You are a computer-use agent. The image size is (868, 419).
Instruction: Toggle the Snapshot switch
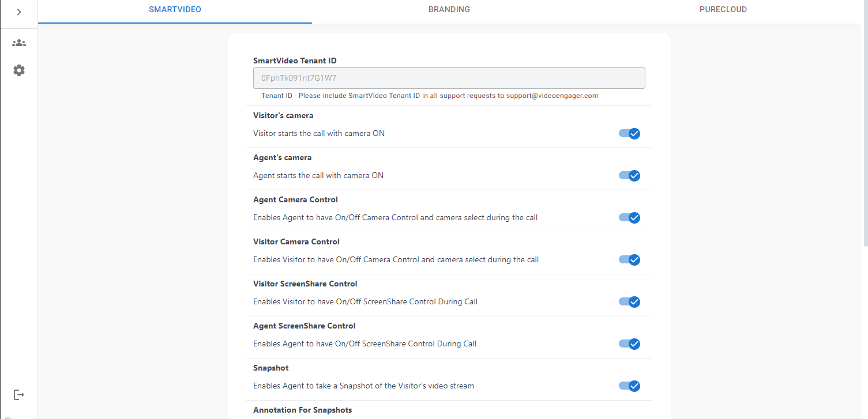pyautogui.click(x=629, y=386)
